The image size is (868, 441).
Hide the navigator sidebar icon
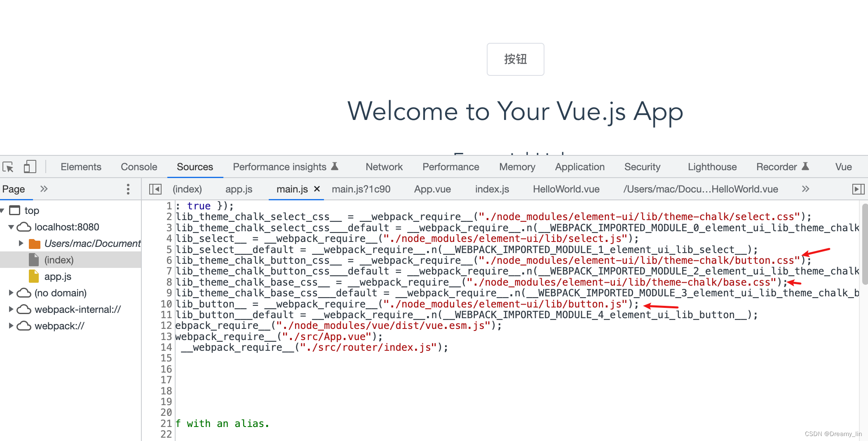(155, 189)
